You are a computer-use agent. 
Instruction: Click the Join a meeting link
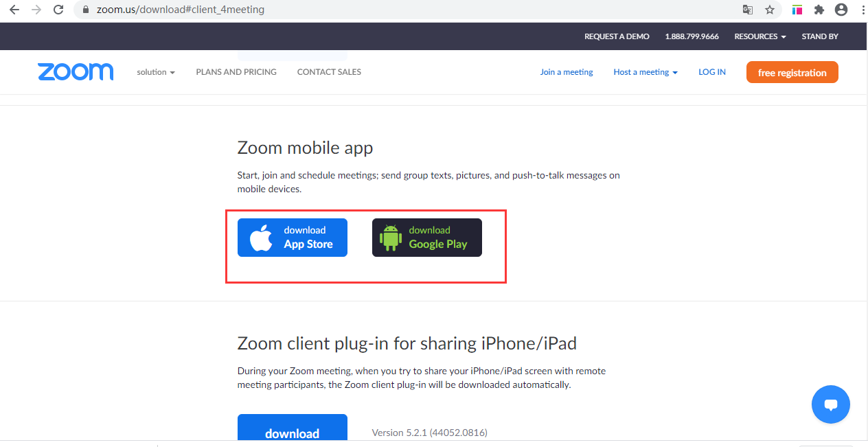tap(567, 72)
